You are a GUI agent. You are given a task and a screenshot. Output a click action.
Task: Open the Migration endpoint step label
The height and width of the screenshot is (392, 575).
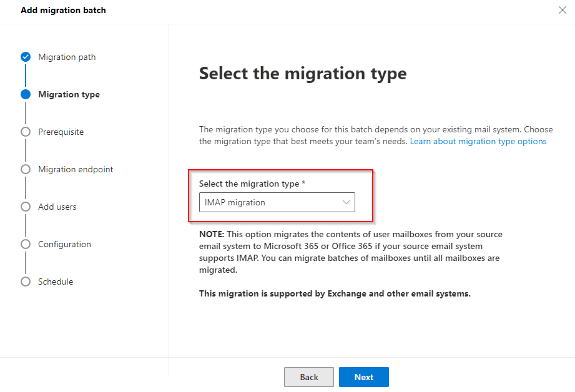tap(76, 169)
